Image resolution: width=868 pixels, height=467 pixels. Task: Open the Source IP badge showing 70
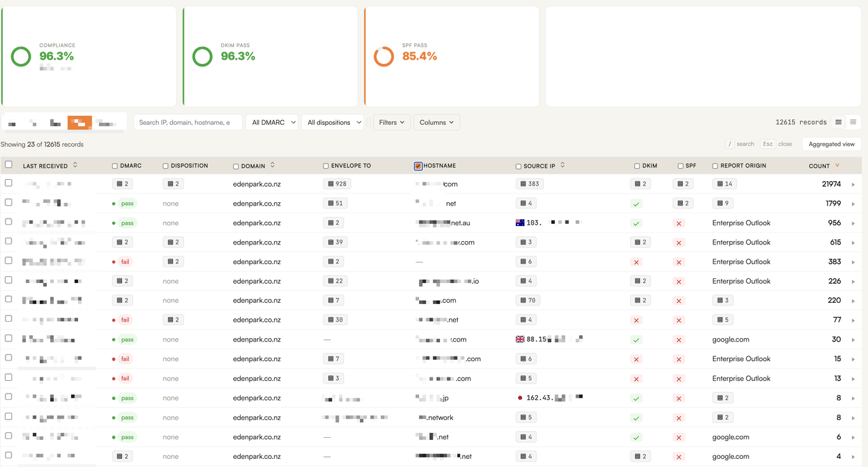pyautogui.click(x=528, y=300)
